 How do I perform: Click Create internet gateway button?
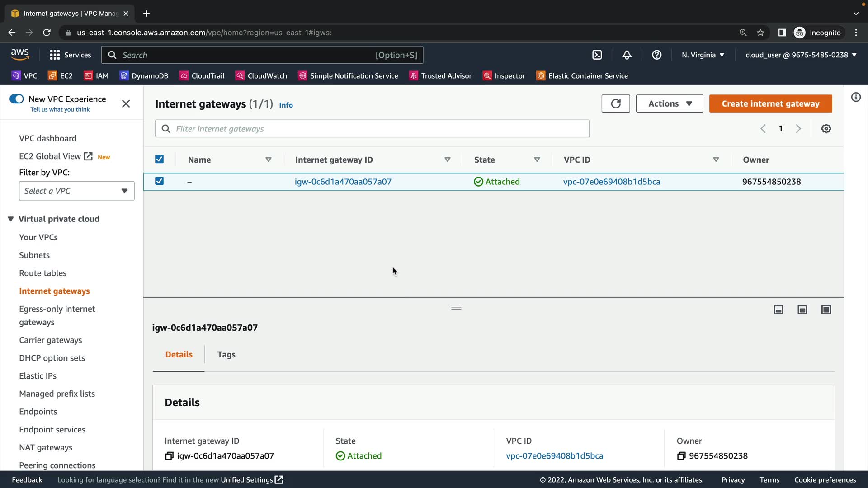coord(770,103)
